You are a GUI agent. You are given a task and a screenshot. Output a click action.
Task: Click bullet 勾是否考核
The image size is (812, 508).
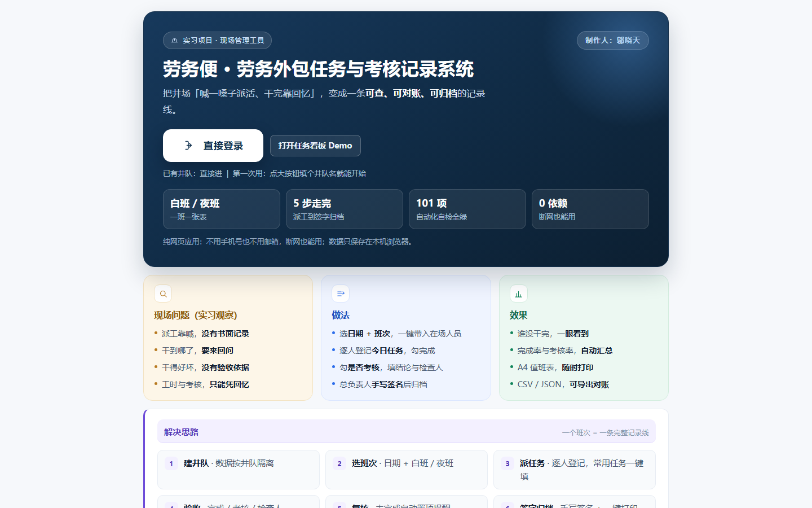click(x=391, y=367)
